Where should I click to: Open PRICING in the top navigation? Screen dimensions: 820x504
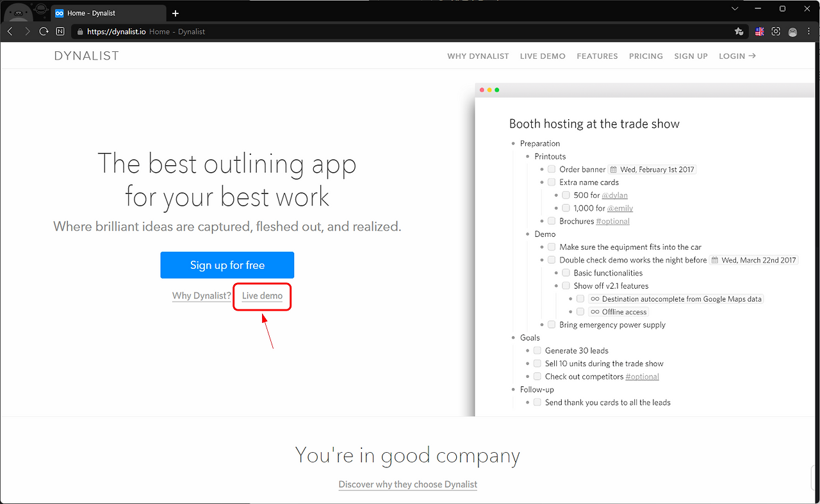coord(646,56)
